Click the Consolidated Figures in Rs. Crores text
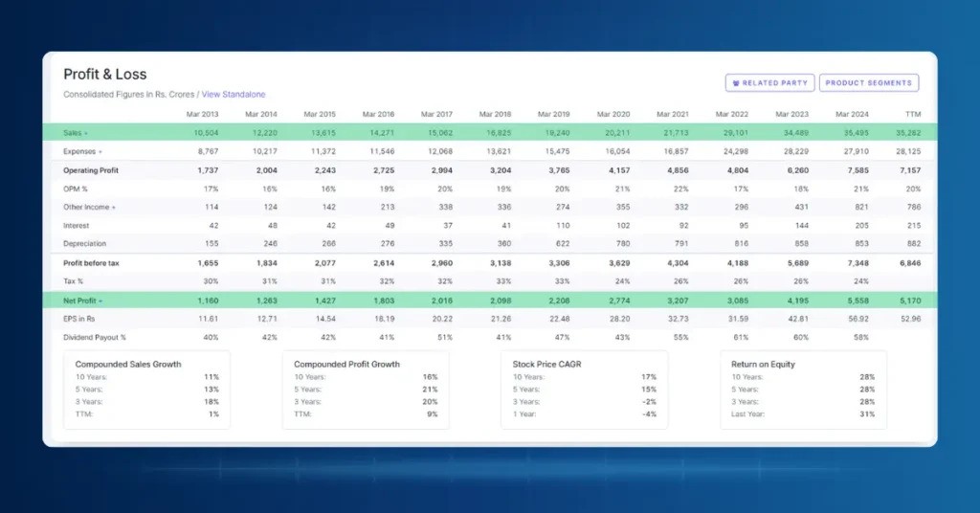The width and height of the screenshot is (980, 513). click(129, 95)
